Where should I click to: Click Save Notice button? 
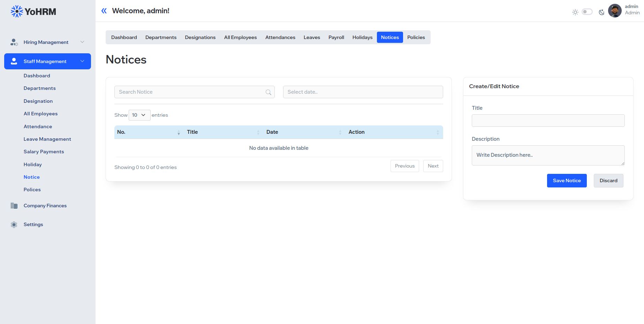point(567,180)
